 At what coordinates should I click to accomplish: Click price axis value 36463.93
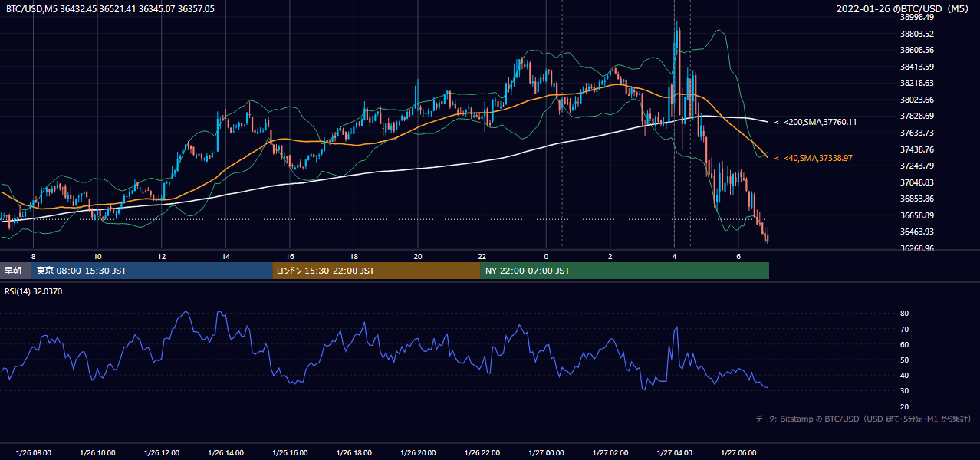[x=917, y=232]
